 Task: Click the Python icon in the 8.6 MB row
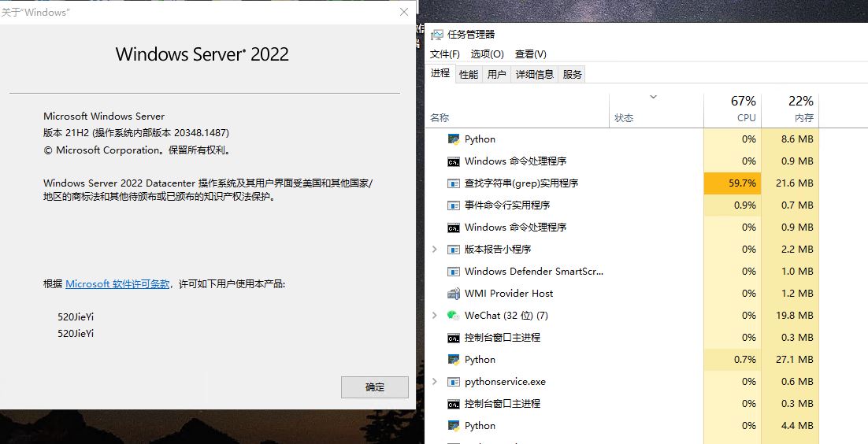pyautogui.click(x=454, y=139)
